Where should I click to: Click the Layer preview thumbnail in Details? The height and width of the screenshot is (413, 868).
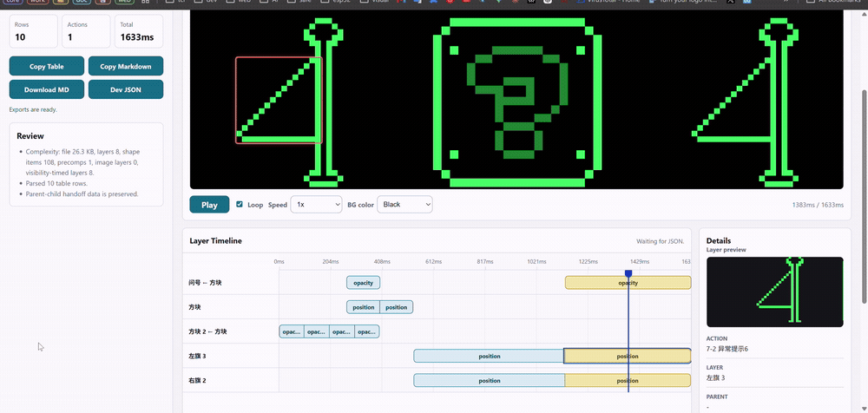tap(775, 292)
